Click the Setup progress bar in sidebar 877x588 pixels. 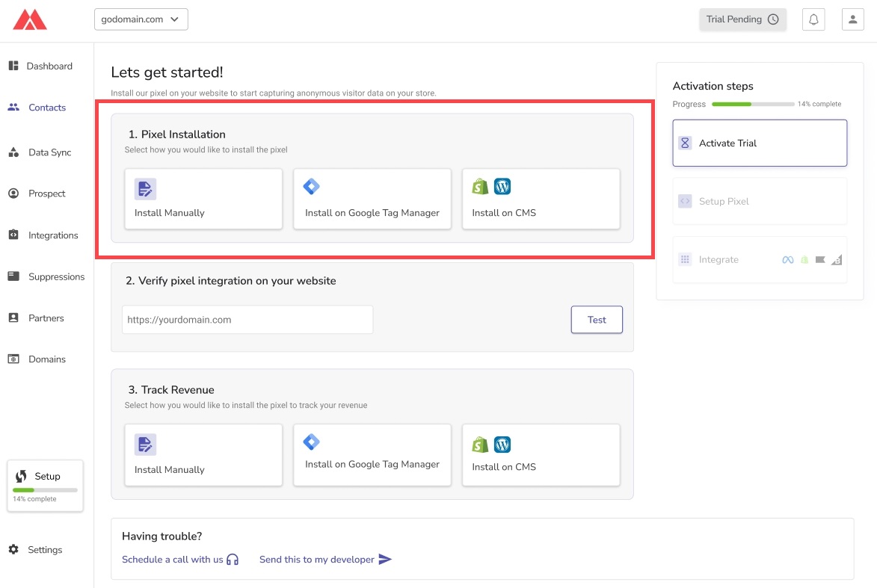click(x=45, y=490)
